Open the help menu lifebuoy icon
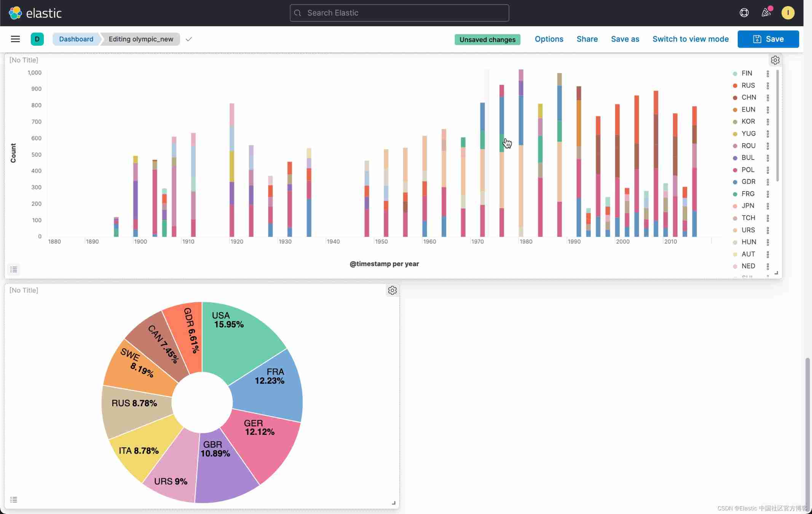 pyautogui.click(x=744, y=13)
